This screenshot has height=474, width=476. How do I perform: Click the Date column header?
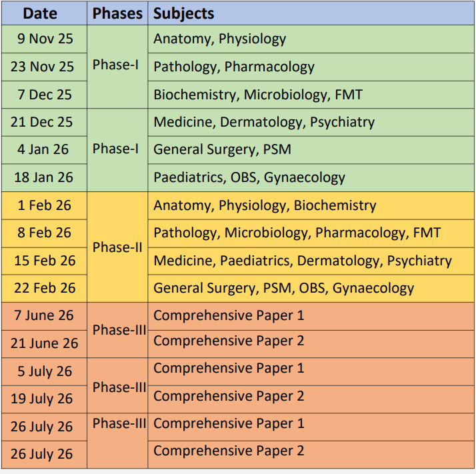(40, 13)
